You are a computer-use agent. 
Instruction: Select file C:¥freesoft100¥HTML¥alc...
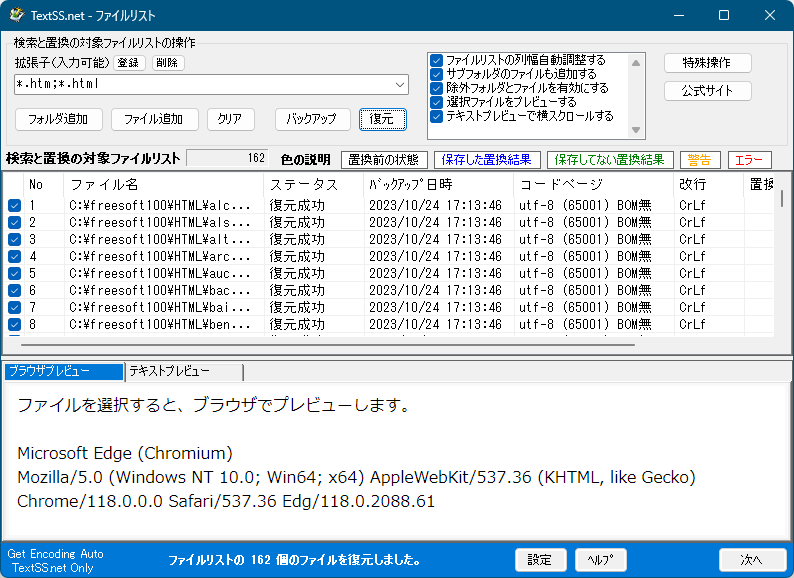point(160,205)
